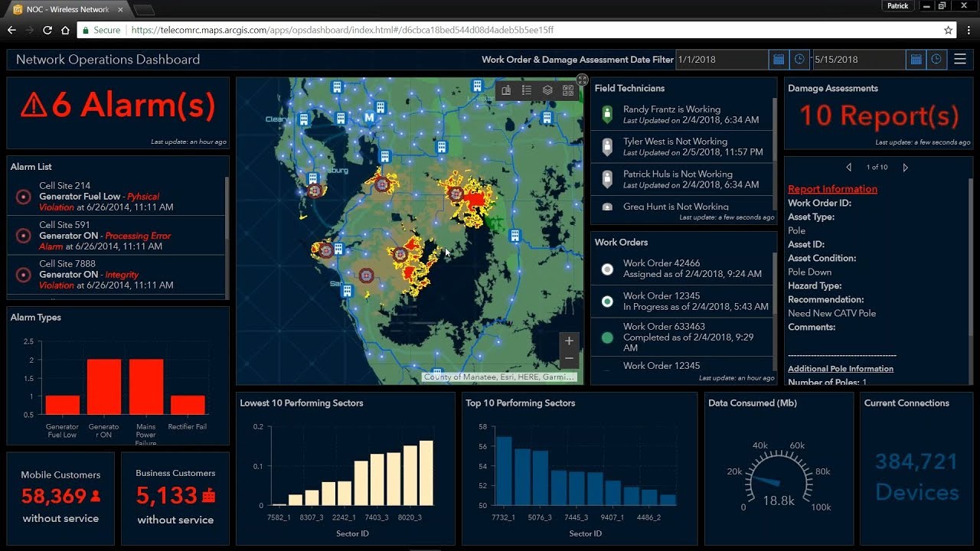The height and width of the screenshot is (551, 980).
Task: Click Randy Frantz's green technician icon
Action: tap(608, 115)
